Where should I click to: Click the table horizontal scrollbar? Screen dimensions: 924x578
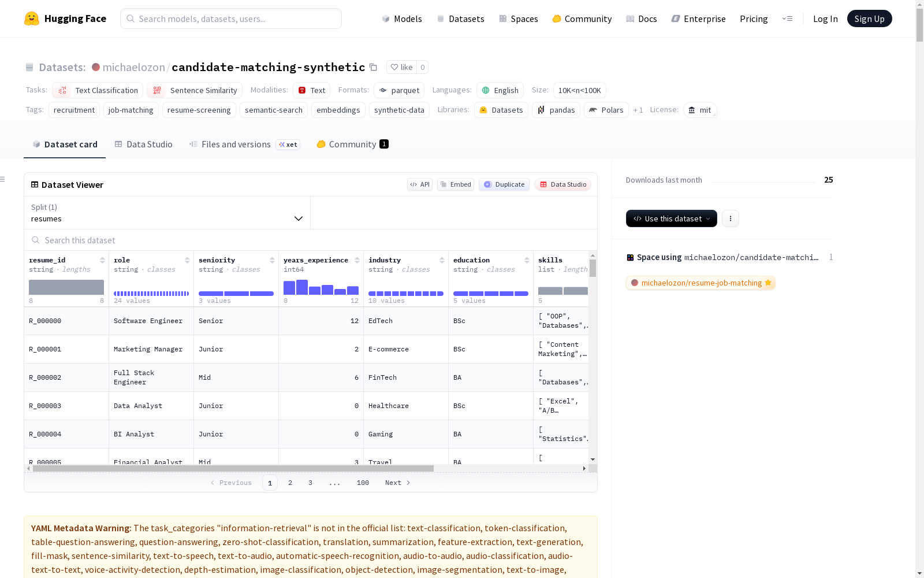click(233, 468)
